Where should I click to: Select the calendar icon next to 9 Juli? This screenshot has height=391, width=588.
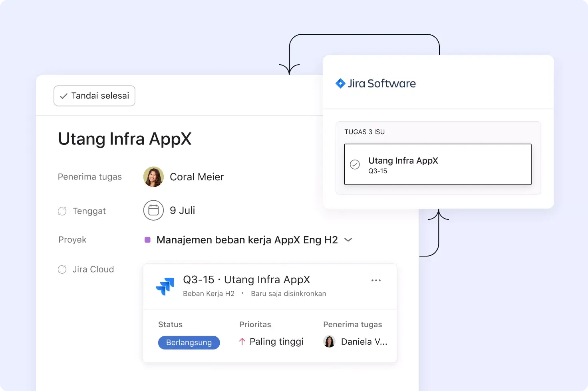(x=153, y=210)
